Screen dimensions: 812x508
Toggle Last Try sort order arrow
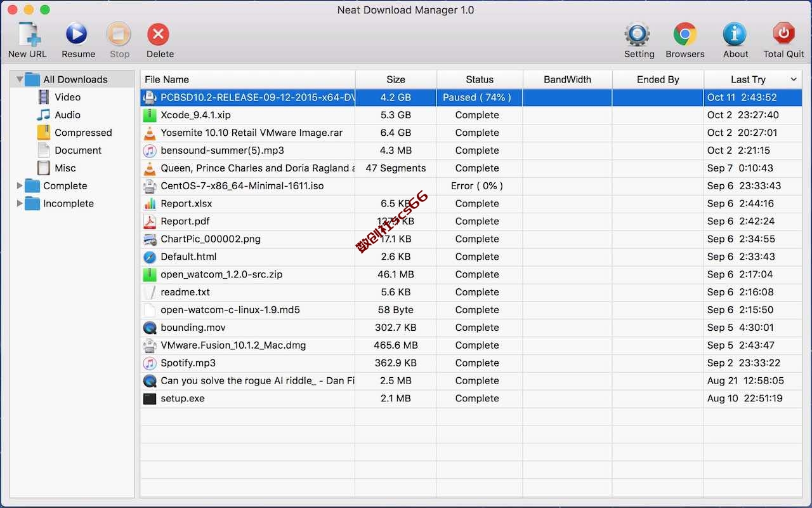[x=794, y=79]
